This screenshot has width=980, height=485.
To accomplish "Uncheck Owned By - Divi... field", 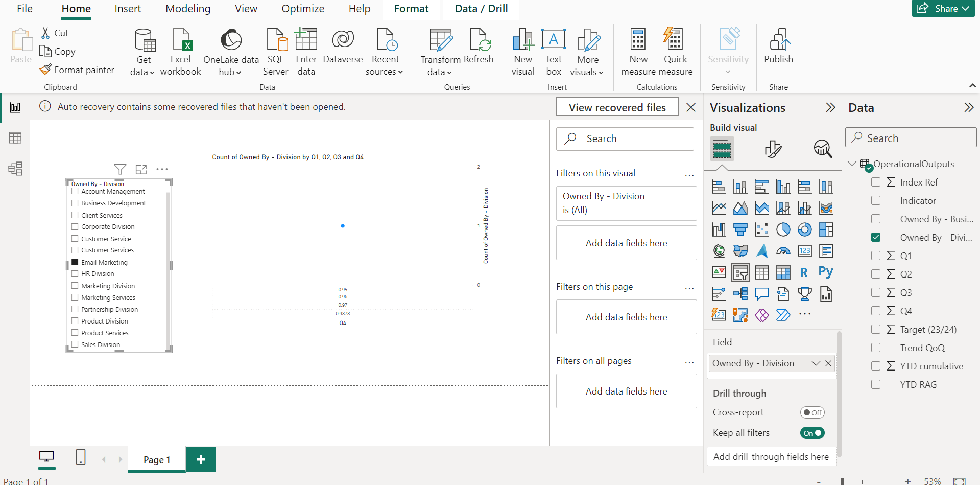I will pos(876,237).
